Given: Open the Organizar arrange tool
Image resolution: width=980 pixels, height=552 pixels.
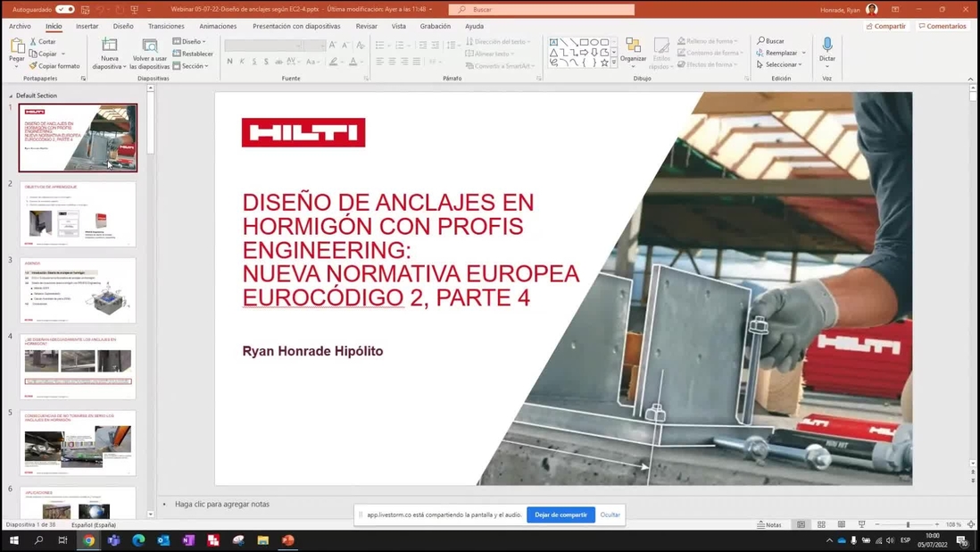Looking at the screenshot, I should (x=633, y=50).
